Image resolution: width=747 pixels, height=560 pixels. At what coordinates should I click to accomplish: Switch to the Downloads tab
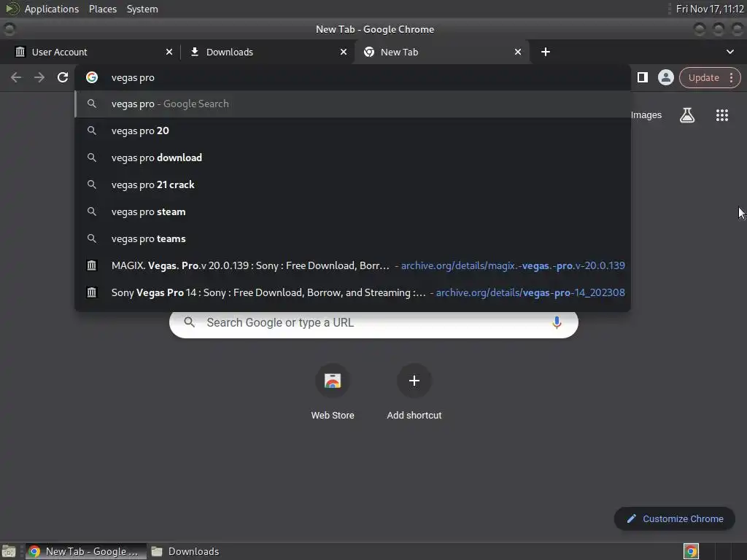click(267, 52)
